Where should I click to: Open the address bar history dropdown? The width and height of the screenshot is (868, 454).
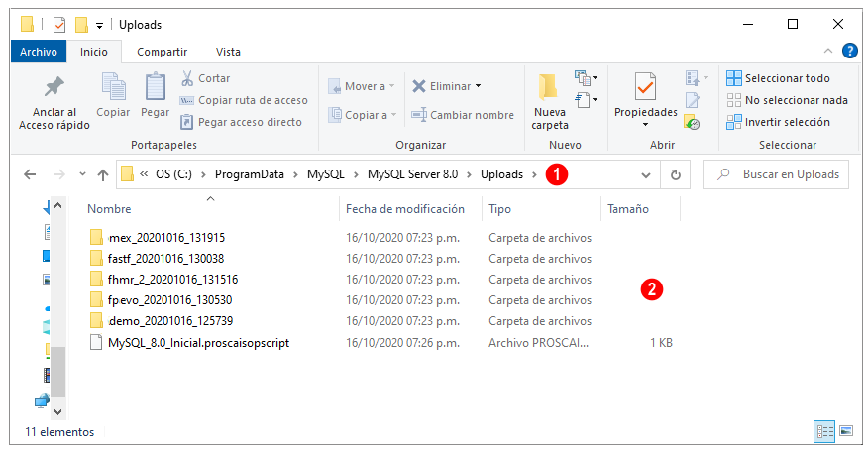(x=645, y=174)
